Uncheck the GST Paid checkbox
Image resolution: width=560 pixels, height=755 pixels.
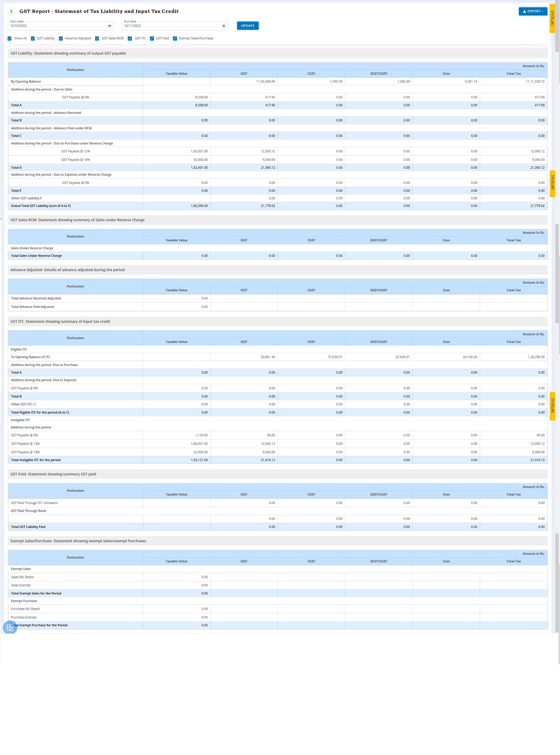[152, 38]
